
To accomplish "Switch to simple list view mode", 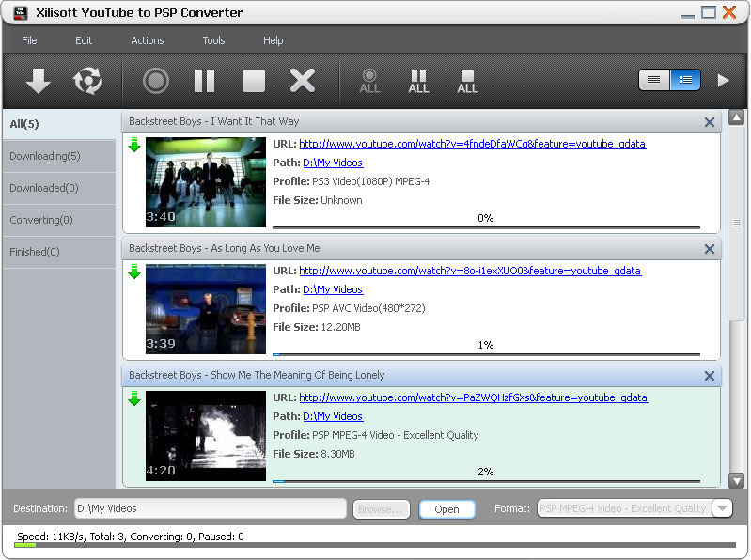I will click(x=654, y=80).
